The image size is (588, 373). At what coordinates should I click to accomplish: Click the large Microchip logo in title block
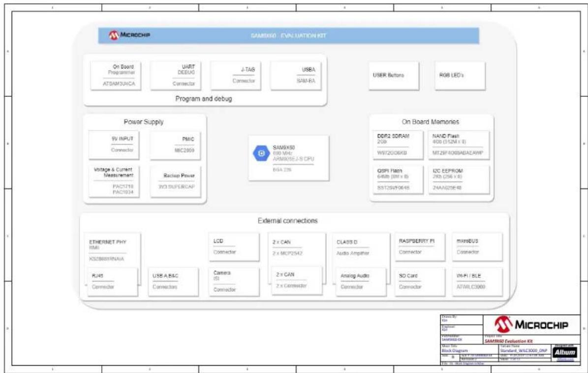[x=531, y=325]
